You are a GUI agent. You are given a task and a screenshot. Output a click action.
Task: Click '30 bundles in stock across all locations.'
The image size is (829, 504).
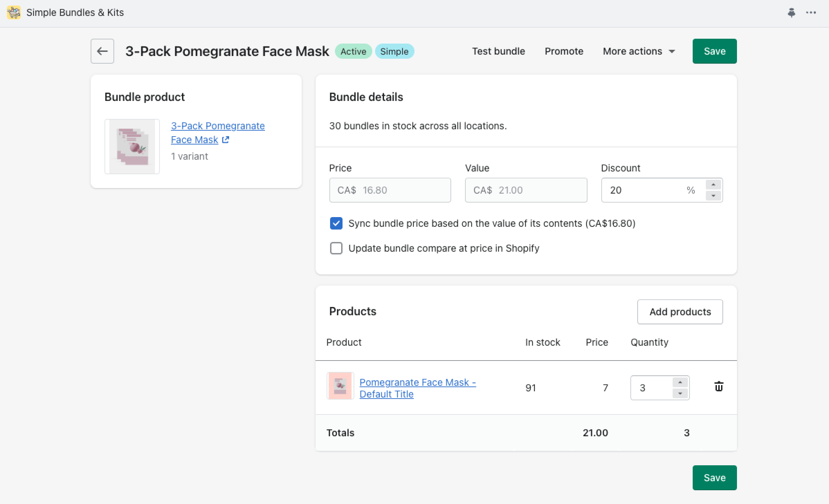point(418,126)
